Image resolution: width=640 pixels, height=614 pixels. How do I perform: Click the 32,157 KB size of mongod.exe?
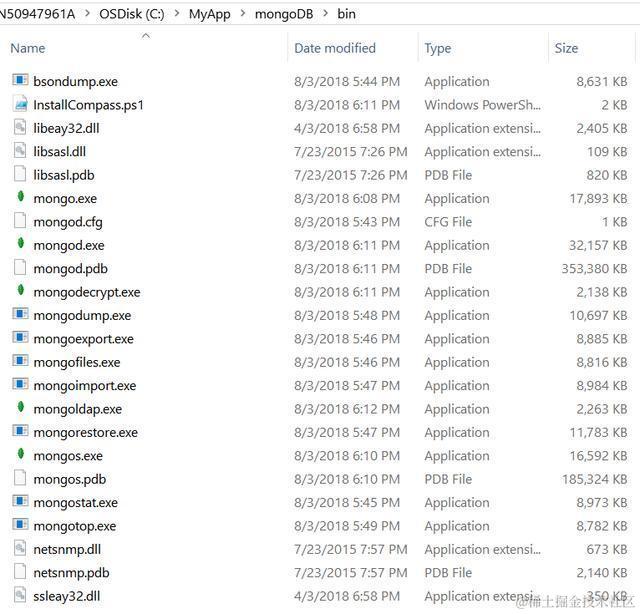click(598, 245)
